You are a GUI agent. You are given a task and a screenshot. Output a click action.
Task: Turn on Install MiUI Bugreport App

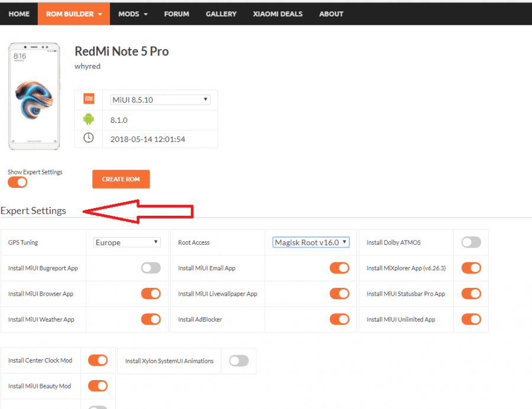(151, 268)
